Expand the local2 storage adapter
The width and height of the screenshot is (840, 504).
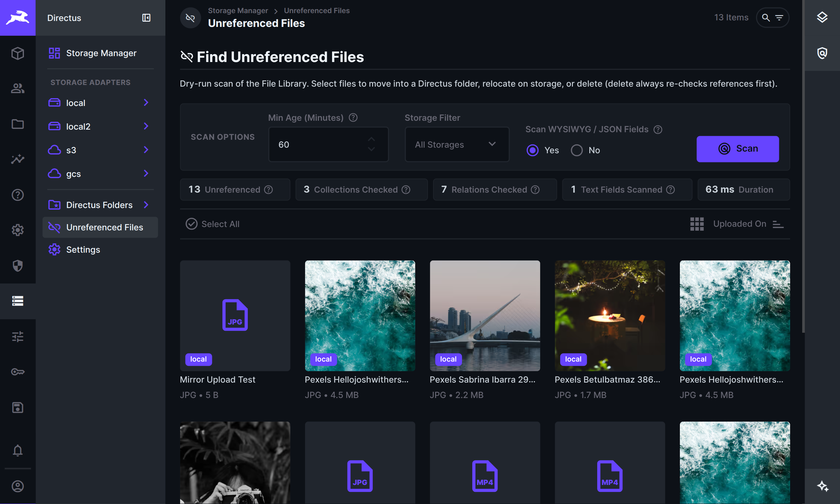pos(146,126)
